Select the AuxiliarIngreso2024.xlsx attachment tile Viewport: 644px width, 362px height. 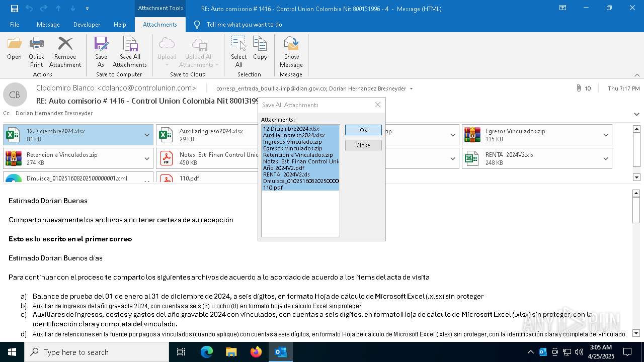click(207, 135)
